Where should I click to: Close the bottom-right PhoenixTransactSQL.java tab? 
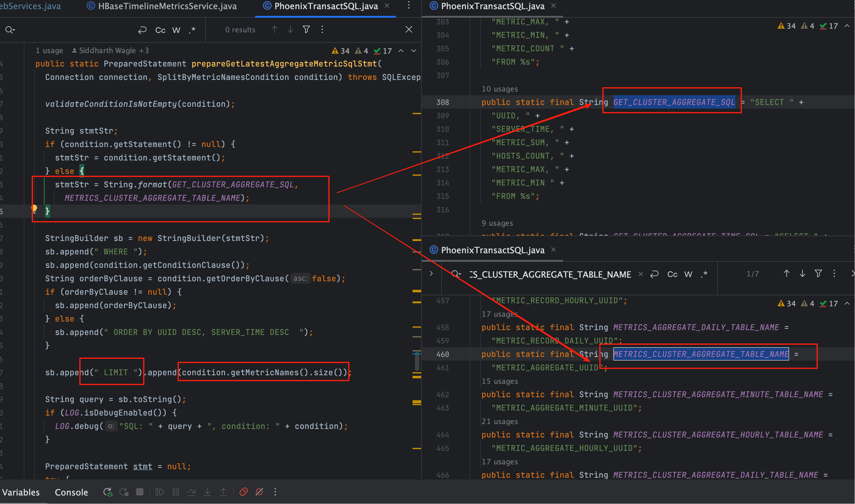point(553,250)
